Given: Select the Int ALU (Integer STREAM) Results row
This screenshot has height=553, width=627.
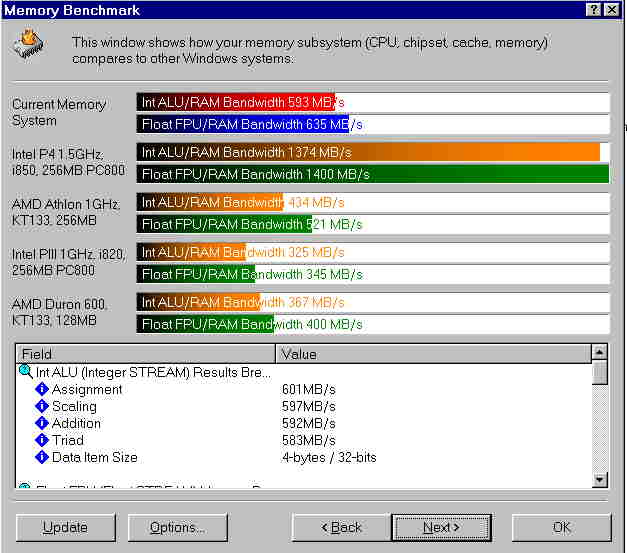Looking at the screenshot, I should click(x=304, y=372).
